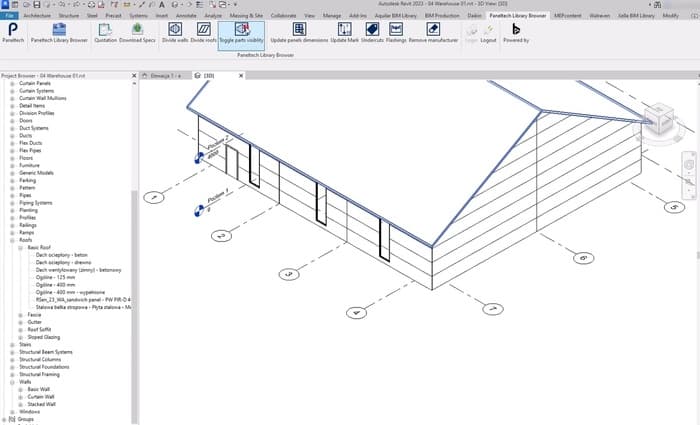700x425 pixels.
Task: Select the sandwich panel PW PIR roof type
Action: click(83, 300)
